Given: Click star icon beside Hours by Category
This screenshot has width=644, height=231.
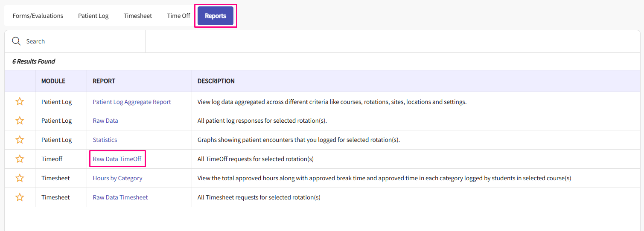Looking at the screenshot, I should point(20,178).
